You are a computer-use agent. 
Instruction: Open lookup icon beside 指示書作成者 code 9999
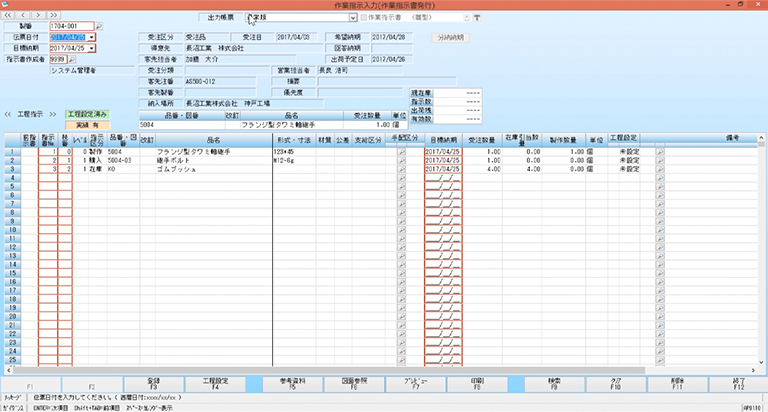click(72, 59)
